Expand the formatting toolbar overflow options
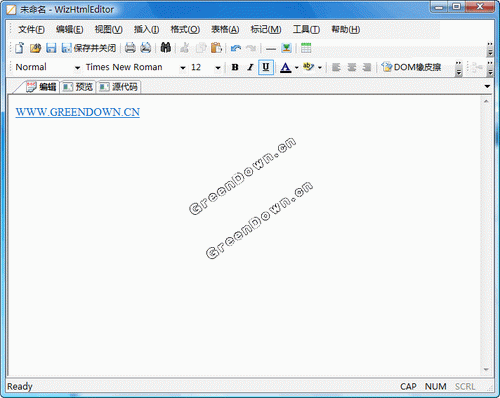 (459, 68)
